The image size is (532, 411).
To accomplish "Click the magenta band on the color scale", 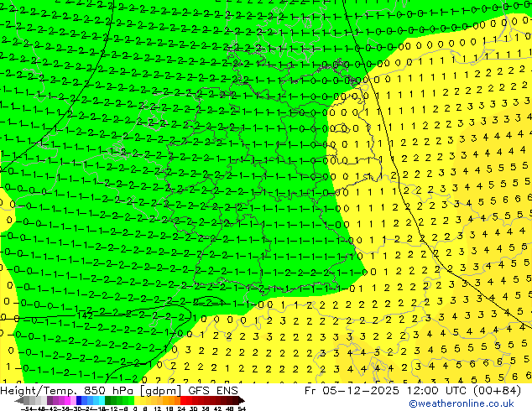I will 67,400.
